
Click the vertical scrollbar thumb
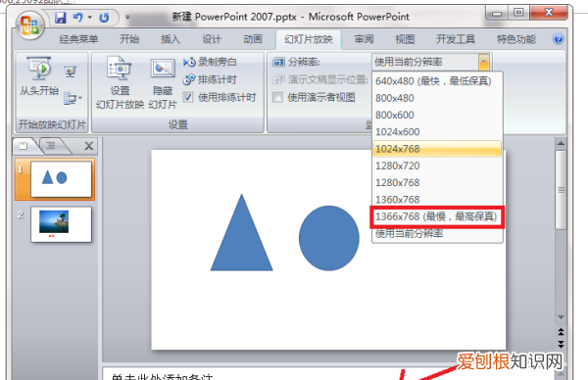(x=561, y=190)
